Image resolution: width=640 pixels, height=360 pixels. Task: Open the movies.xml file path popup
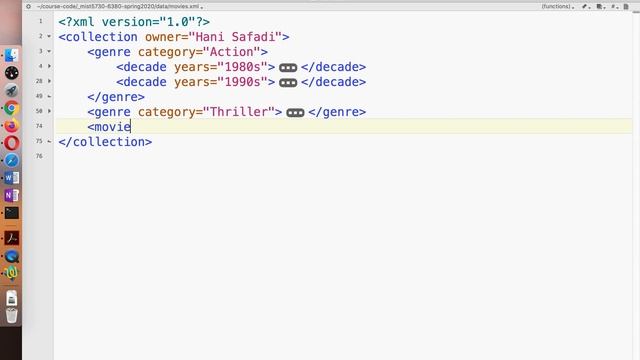(119, 7)
